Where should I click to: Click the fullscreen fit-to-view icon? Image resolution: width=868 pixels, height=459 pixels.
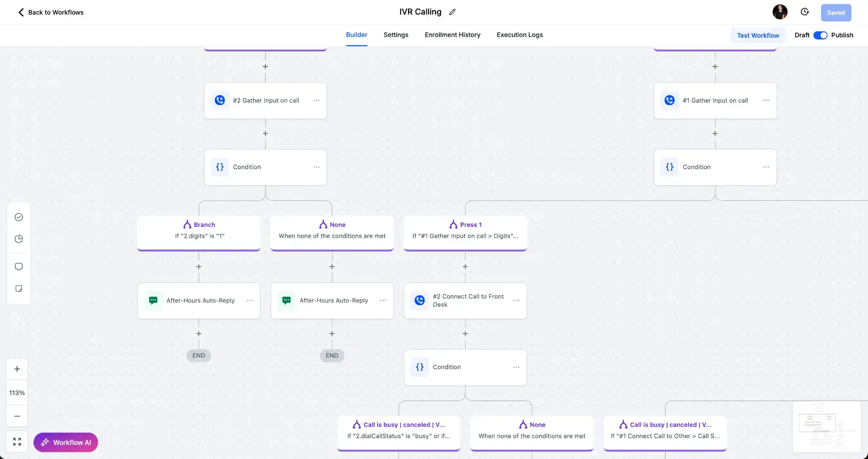pyautogui.click(x=17, y=442)
